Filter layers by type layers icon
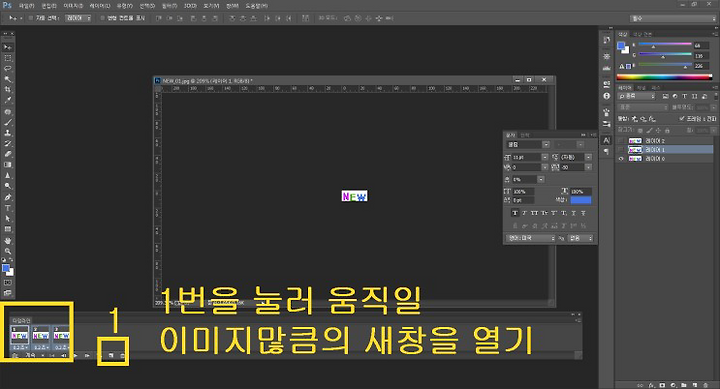The image size is (720, 389). pos(684,96)
